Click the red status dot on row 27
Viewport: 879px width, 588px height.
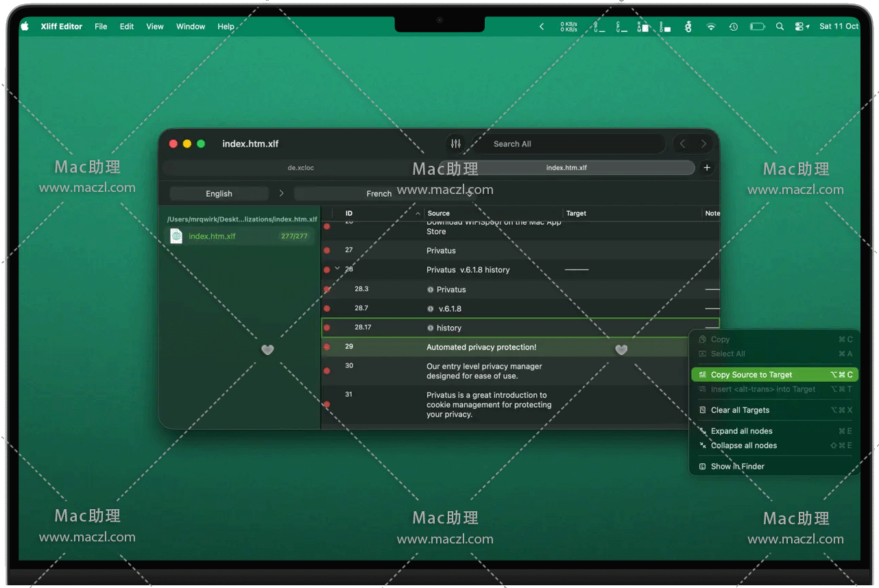pos(327,251)
